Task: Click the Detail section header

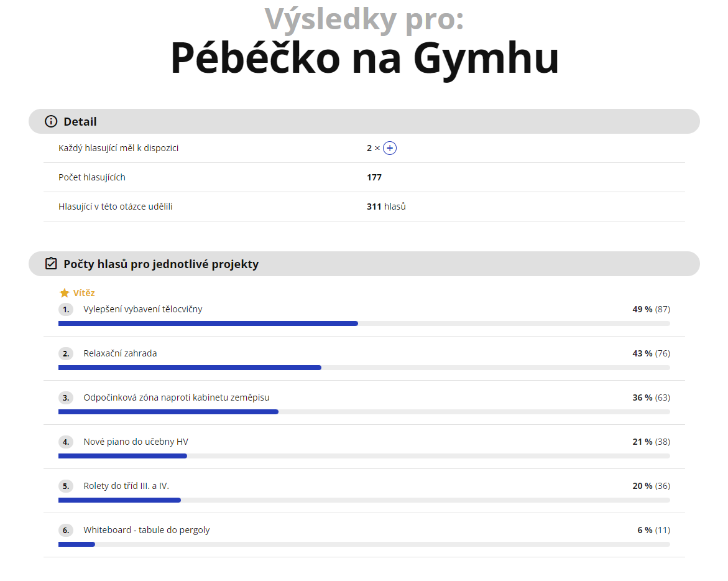Action: coord(80,121)
